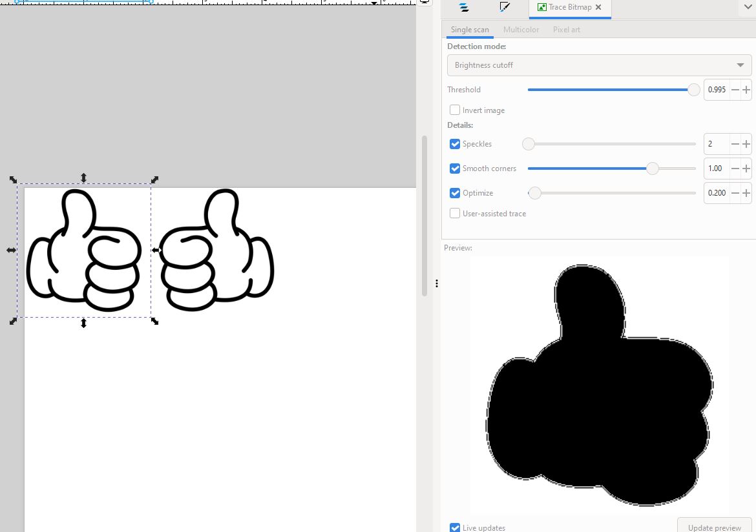This screenshot has height=532, width=756.
Task: Increase Smooth corners with its plus button
Action: click(746, 169)
